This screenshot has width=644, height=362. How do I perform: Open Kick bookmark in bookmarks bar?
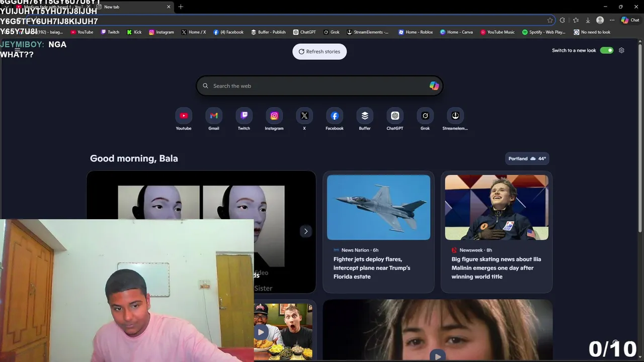pos(134,32)
